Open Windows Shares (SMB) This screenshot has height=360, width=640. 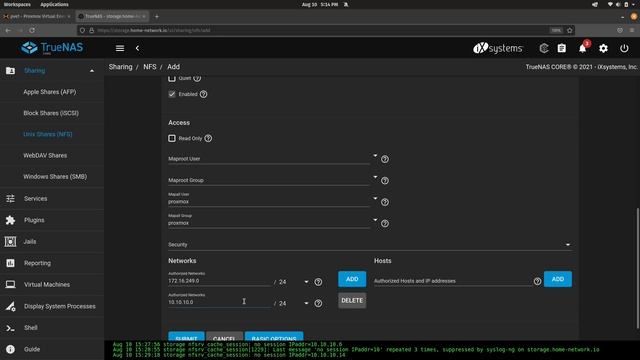click(x=55, y=177)
